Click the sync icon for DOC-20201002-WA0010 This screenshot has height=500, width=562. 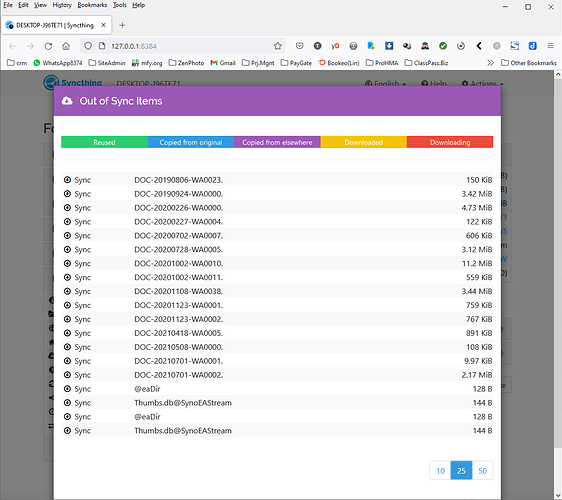[x=67, y=263]
